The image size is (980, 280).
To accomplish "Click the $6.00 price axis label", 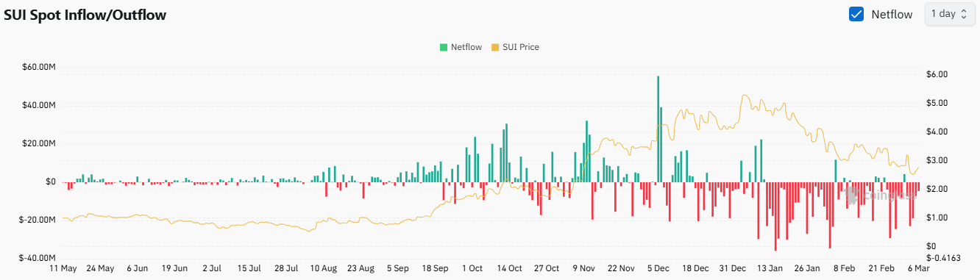I will (937, 74).
